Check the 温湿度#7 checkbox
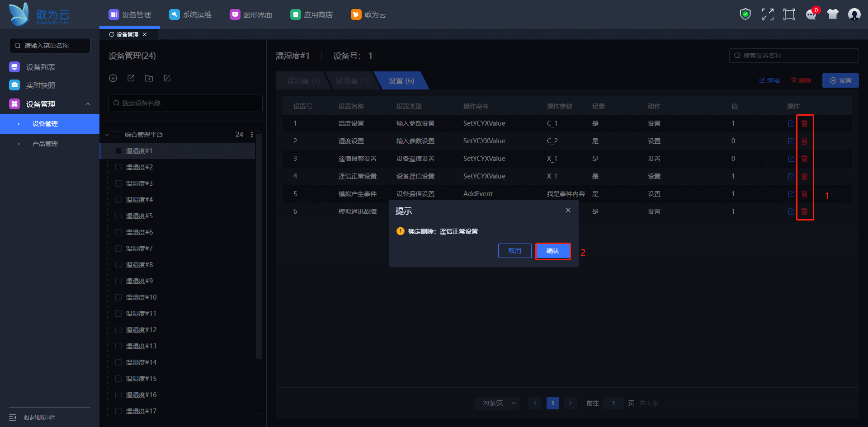Image resolution: width=868 pixels, height=427 pixels. [118, 249]
